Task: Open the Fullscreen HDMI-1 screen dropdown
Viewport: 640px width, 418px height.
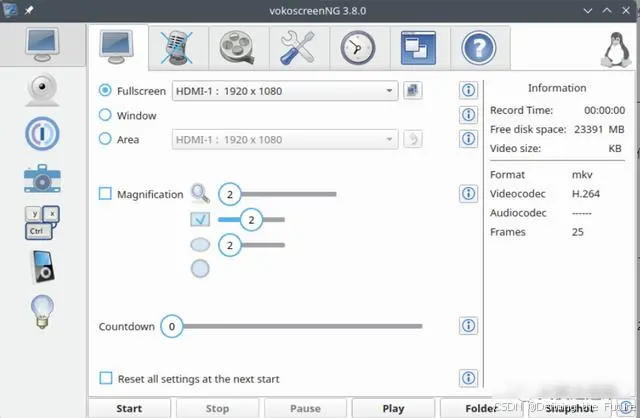Action: tap(285, 91)
